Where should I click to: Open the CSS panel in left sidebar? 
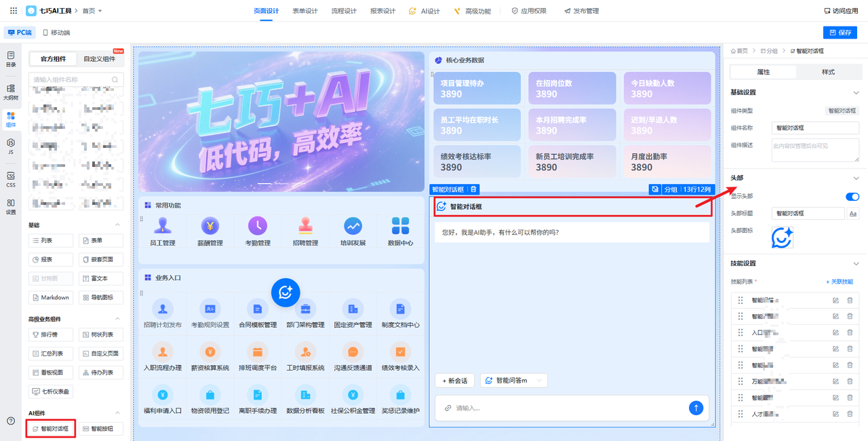(x=10, y=179)
